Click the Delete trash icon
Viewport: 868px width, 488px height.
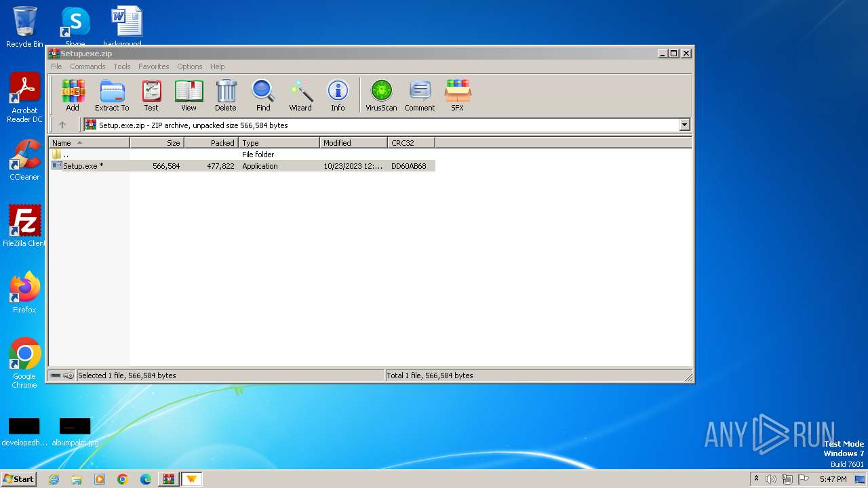pyautogui.click(x=226, y=95)
